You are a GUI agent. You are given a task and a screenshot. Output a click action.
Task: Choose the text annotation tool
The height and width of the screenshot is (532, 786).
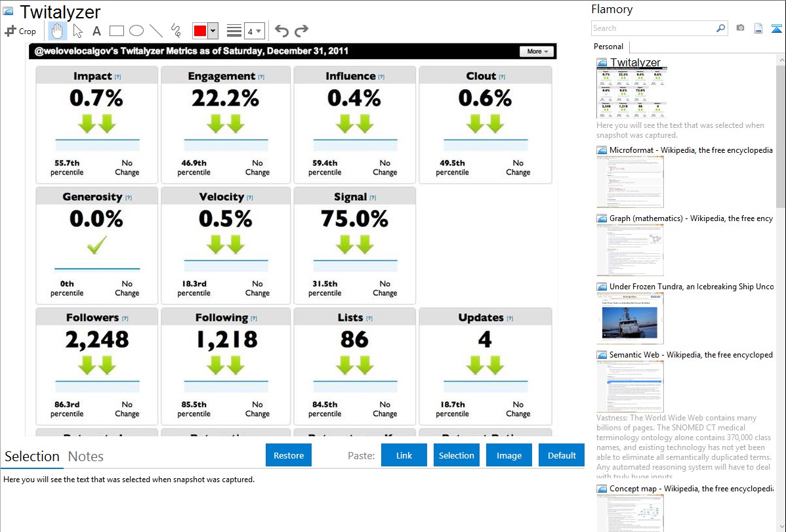(96, 31)
